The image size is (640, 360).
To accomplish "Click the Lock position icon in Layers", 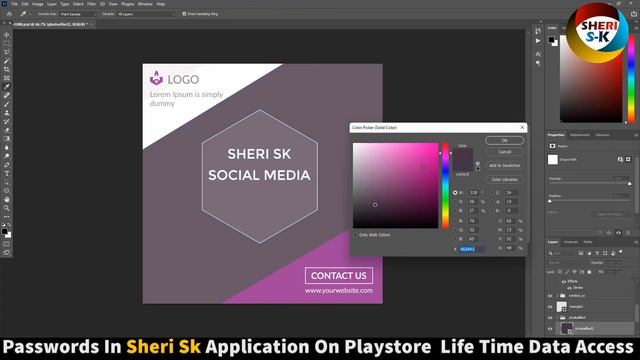I will pyautogui.click(x=574, y=271).
